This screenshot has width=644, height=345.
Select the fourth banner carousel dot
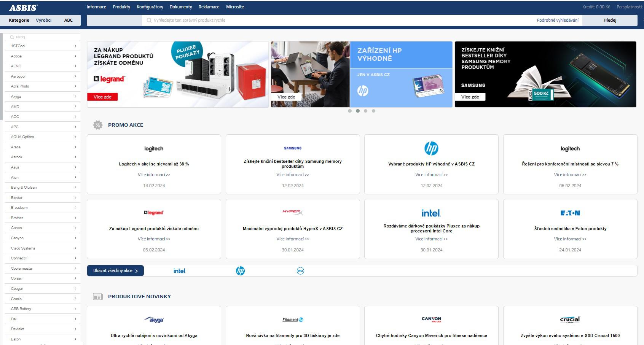point(374,111)
